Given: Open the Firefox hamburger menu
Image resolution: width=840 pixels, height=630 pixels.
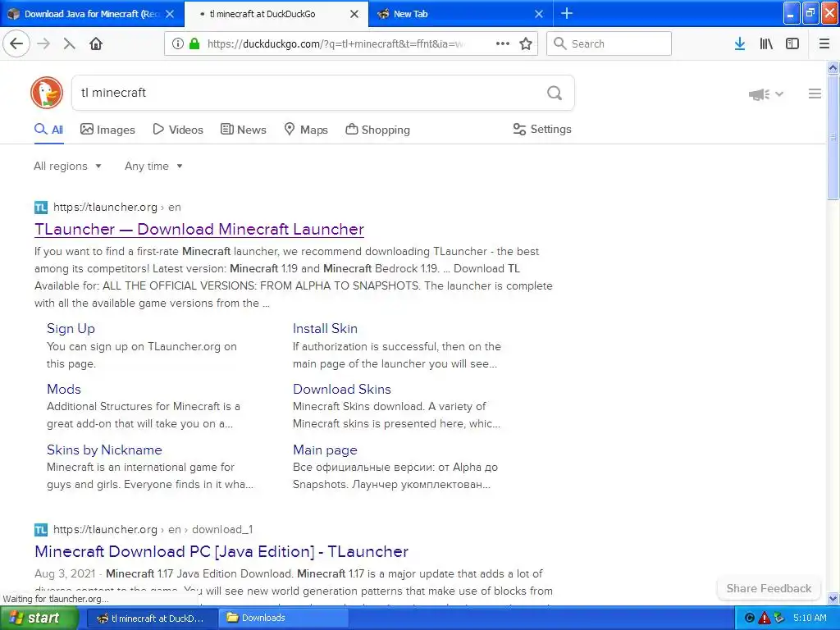Looking at the screenshot, I should pyautogui.click(x=824, y=44).
